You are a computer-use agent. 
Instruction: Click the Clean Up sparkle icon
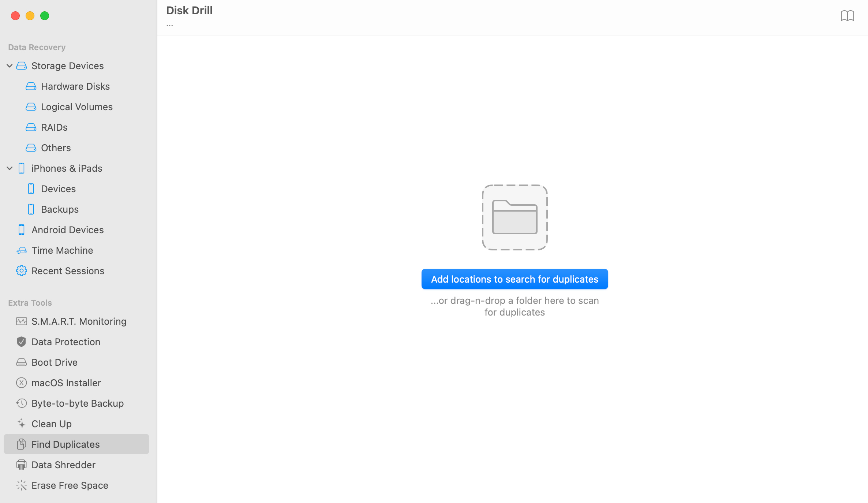[21, 424]
